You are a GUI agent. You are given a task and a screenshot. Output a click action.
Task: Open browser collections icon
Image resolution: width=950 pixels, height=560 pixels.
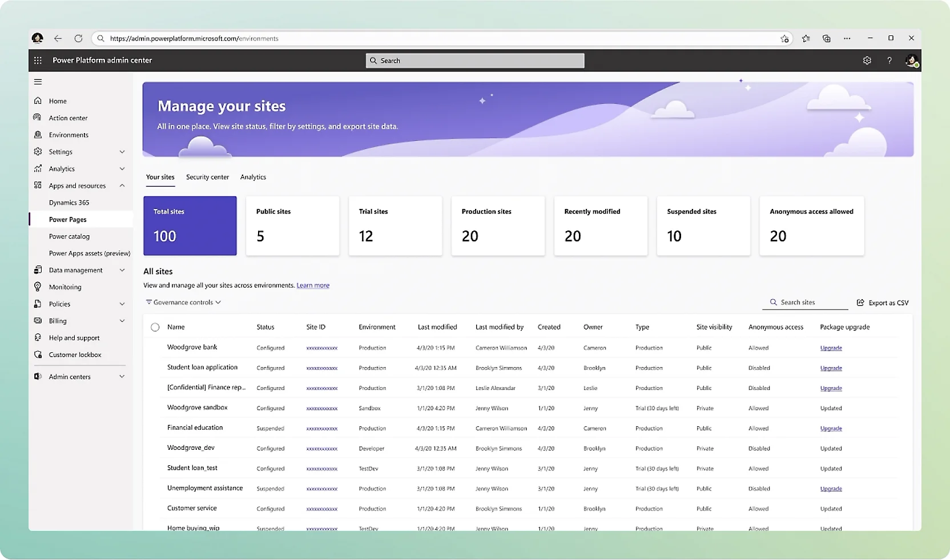tap(826, 38)
